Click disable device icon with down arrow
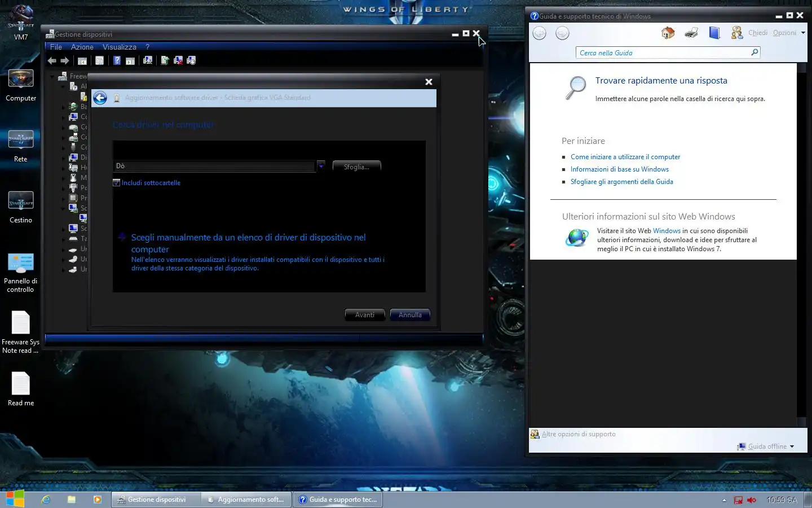 191,60
